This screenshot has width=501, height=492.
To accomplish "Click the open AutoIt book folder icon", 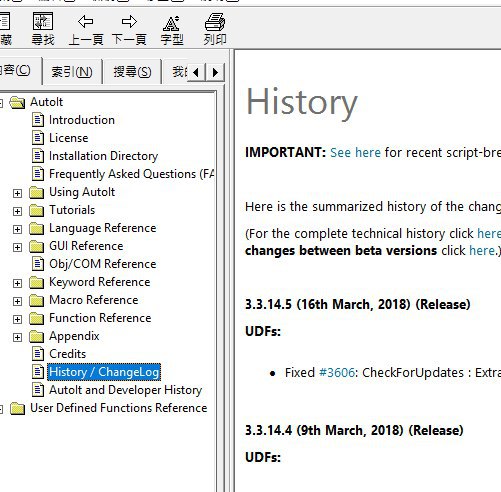I will pyautogui.click(x=17, y=102).
